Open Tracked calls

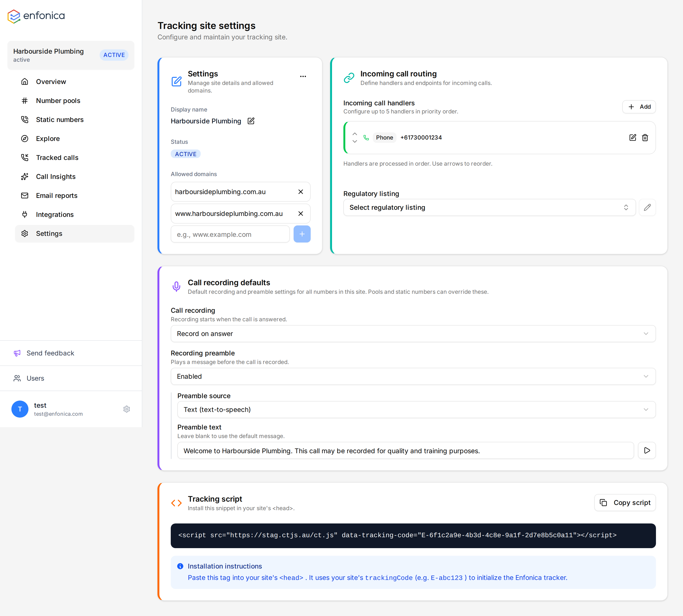click(74, 157)
